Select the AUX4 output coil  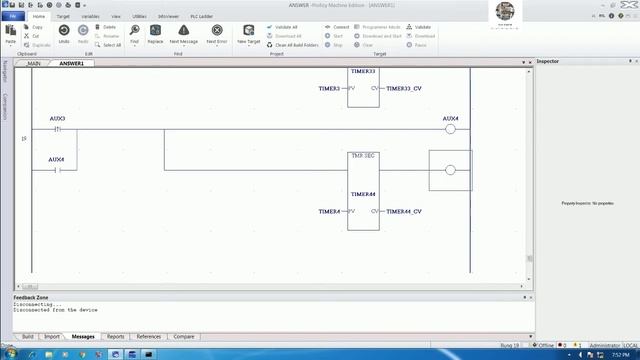(x=450, y=129)
